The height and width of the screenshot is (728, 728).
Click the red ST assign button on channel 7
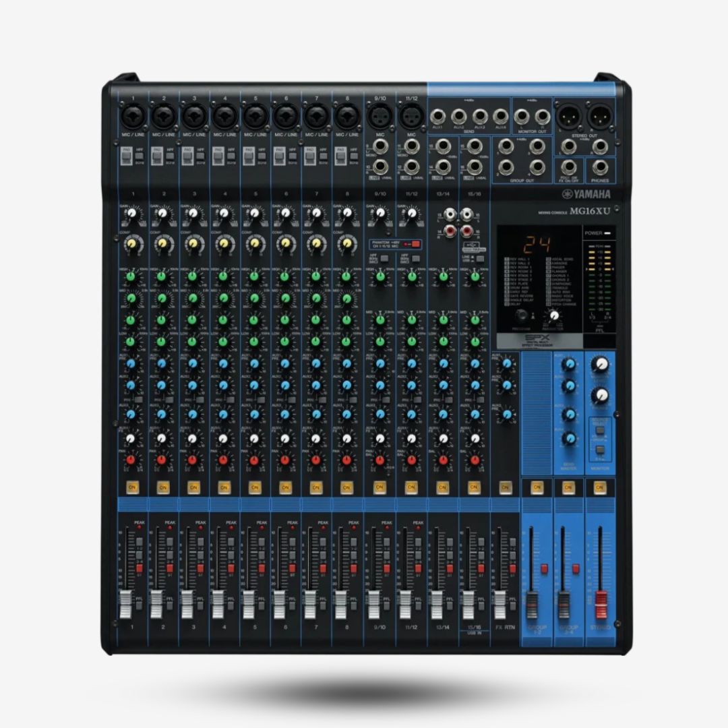(x=323, y=568)
